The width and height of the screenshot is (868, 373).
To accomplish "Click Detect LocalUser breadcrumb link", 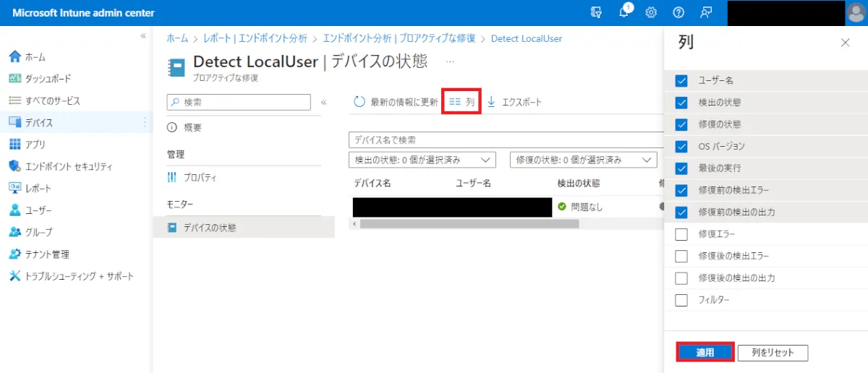I will (526, 38).
